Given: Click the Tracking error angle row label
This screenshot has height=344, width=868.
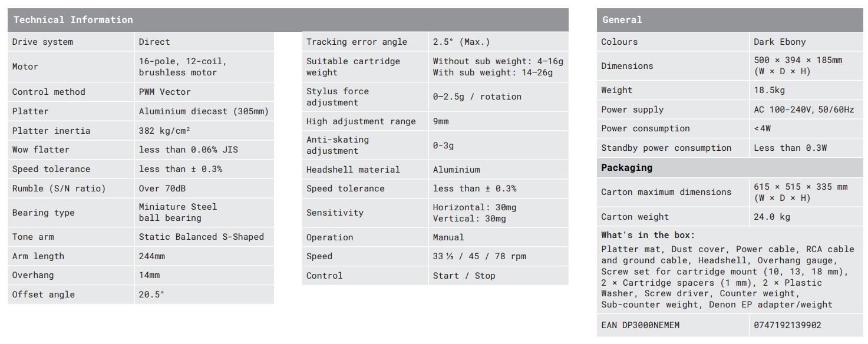Looking at the screenshot, I should pyautogui.click(x=357, y=42).
